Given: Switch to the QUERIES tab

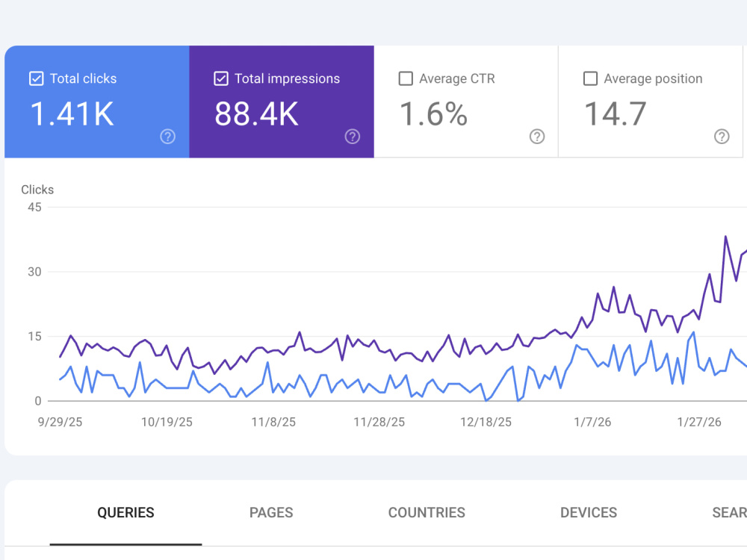Looking at the screenshot, I should tap(125, 513).
